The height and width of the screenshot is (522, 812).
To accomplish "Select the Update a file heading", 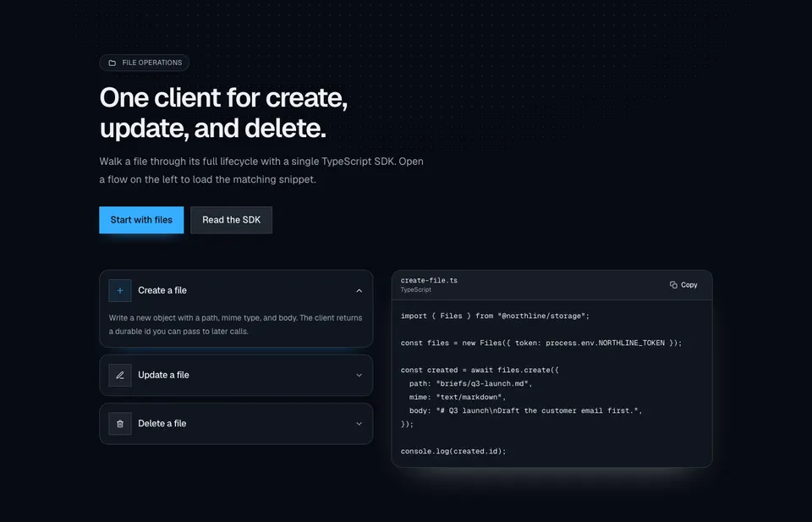I will [163, 375].
